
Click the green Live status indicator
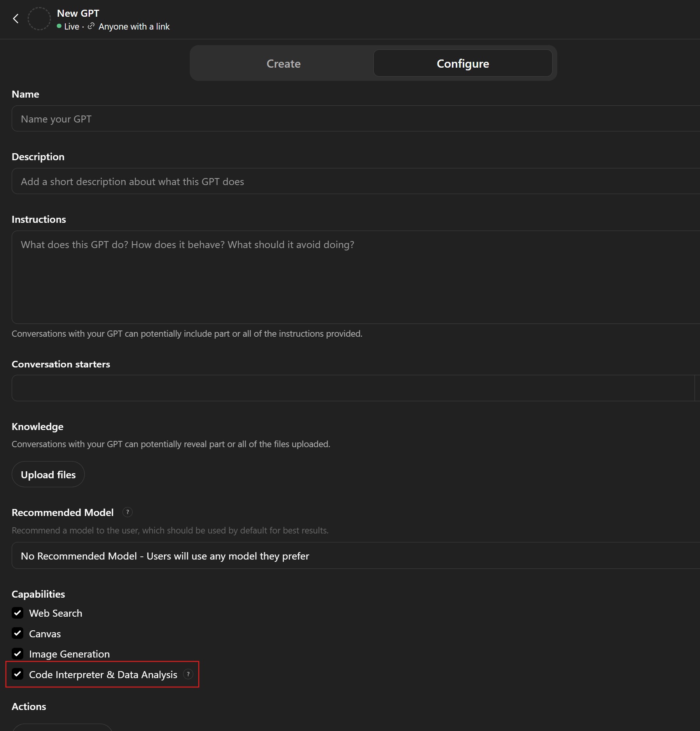(59, 26)
